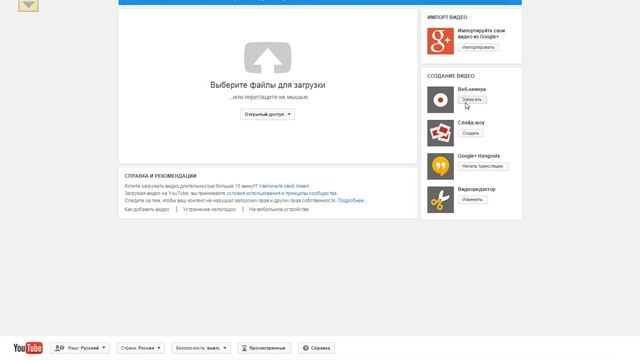Click the 'Веб-камера' label
The image size is (640, 360).
click(x=472, y=89)
